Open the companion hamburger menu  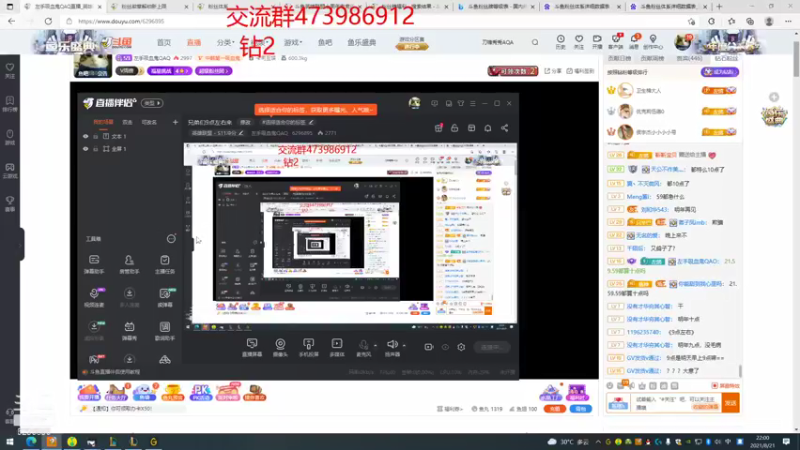473,103
